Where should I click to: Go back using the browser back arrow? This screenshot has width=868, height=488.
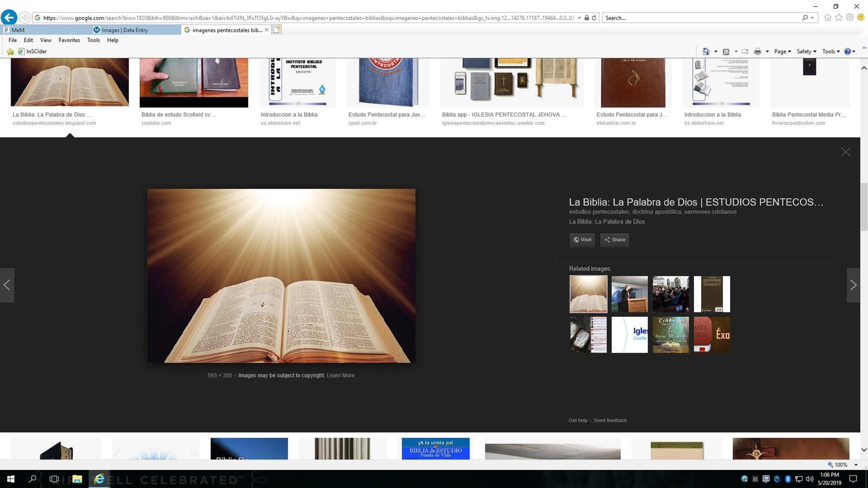(x=9, y=17)
